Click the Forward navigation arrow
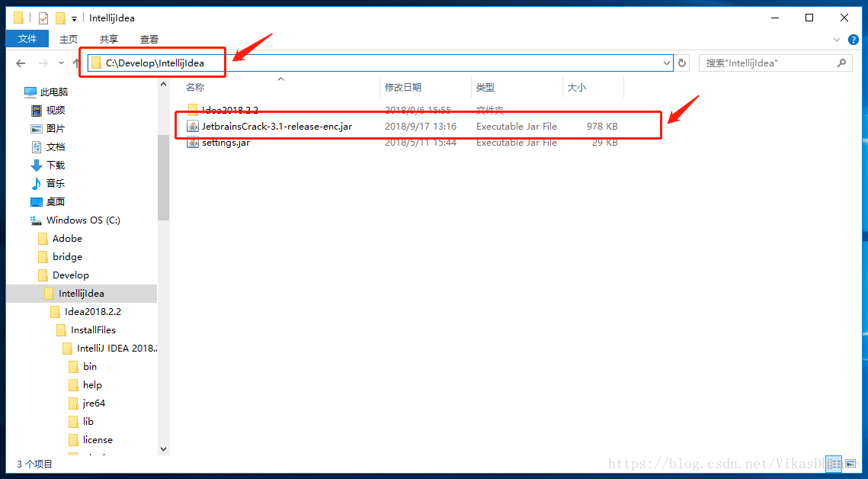 tap(43, 63)
